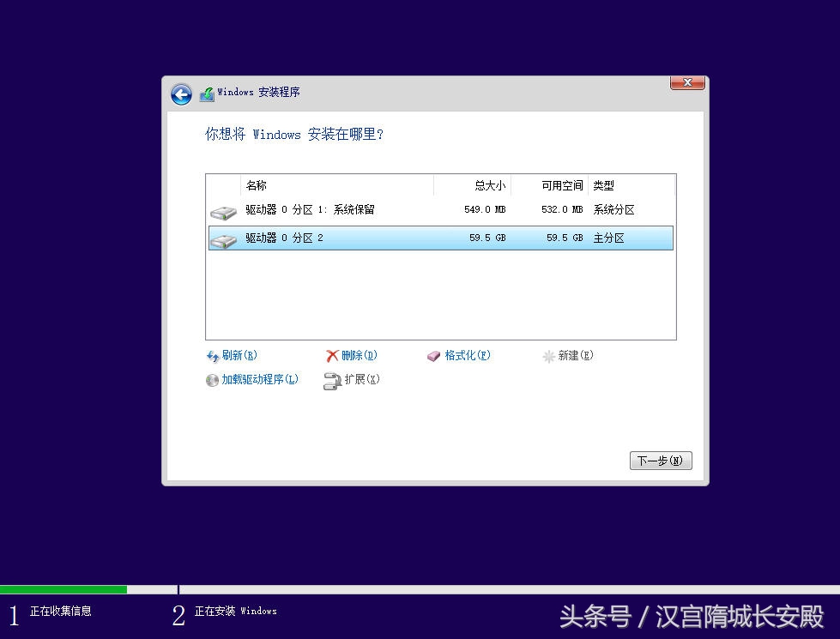
Task: Click the heading 你想将 Windows 安装在哪里?
Action: [x=294, y=134]
